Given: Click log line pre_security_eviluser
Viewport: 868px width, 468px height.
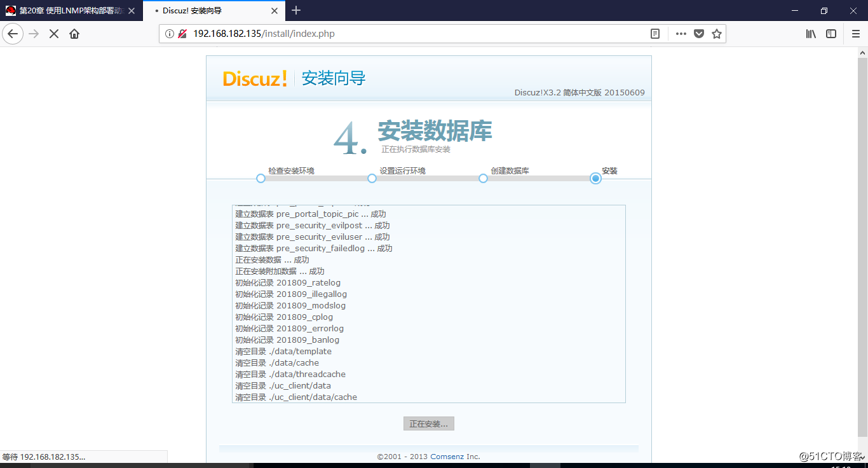Looking at the screenshot, I should pyautogui.click(x=313, y=237).
